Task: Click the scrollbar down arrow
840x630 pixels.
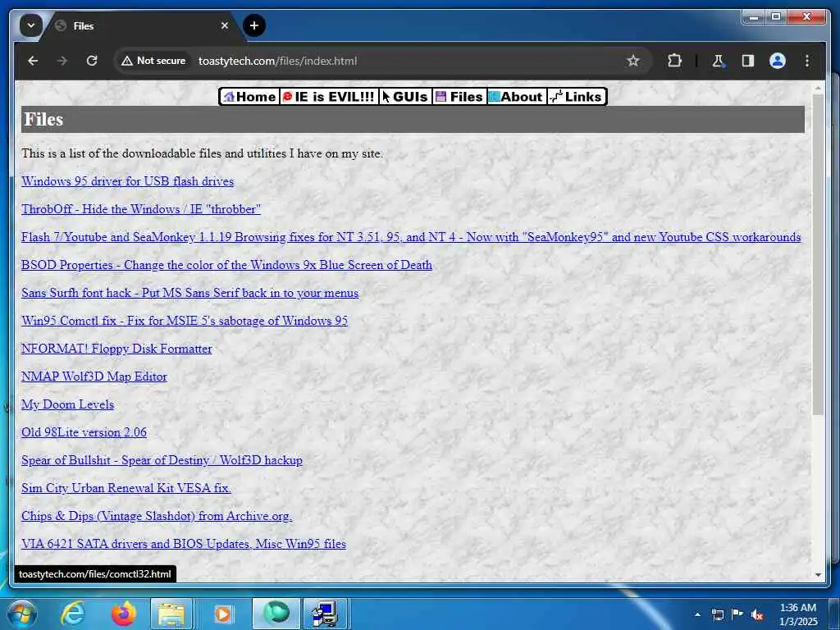Action: tap(818, 574)
